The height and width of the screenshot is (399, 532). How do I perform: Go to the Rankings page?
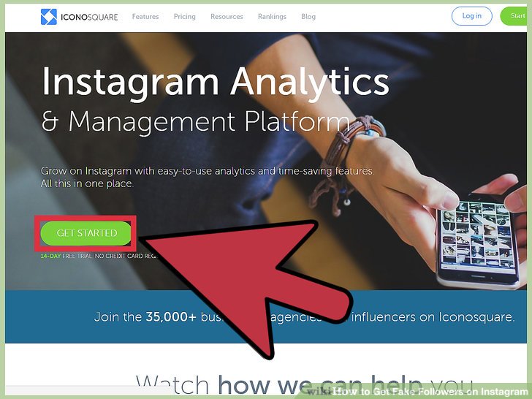tap(272, 17)
